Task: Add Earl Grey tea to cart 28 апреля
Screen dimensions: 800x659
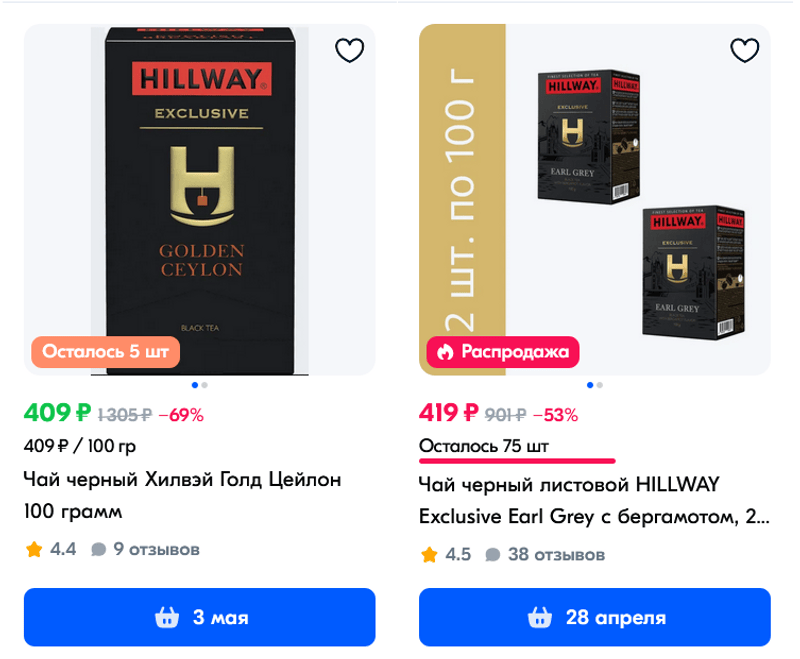Action: 594,617
